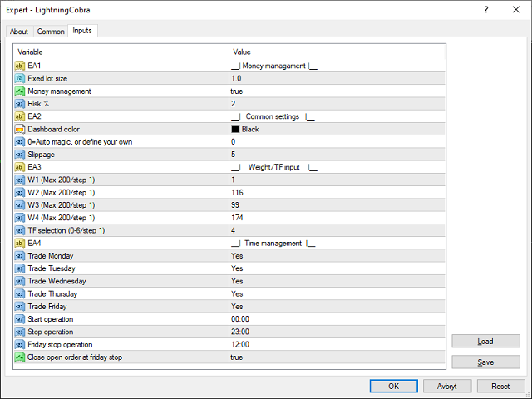Viewport: 532px width, 399px height.
Task: Switch to the Common tab
Action: click(x=51, y=32)
